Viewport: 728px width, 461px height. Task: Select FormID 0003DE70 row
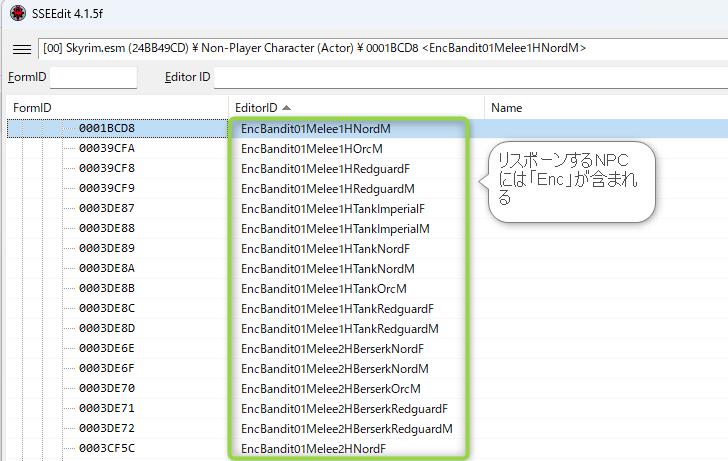107,389
